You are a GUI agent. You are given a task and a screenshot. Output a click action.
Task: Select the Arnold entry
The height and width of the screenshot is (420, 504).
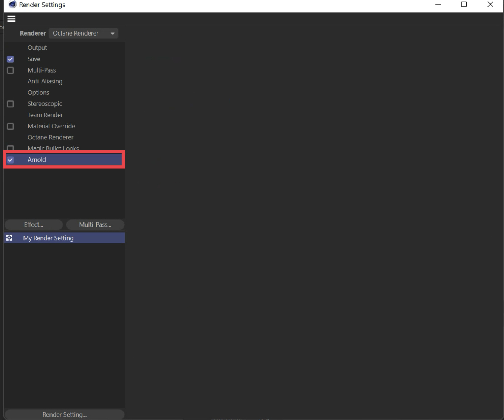(x=64, y=160)
